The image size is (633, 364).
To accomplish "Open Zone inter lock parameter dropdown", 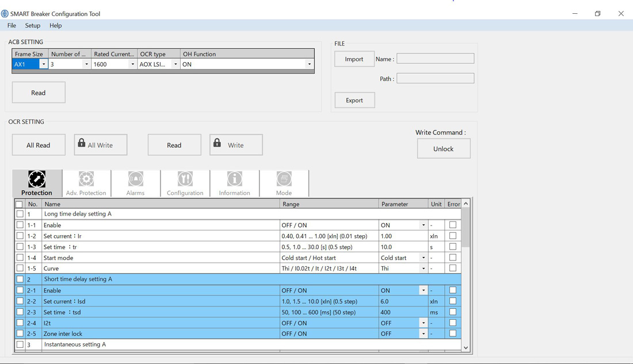I will tap(424, 334).
